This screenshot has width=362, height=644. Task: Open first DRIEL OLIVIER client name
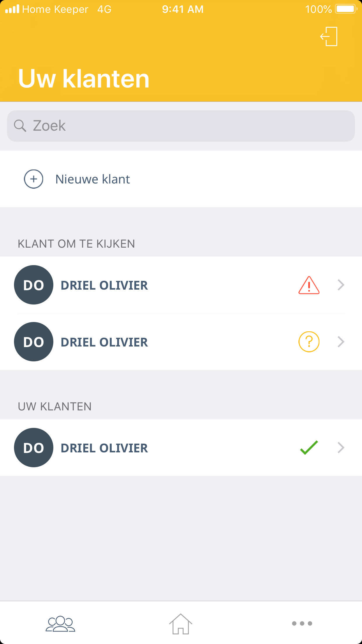[104, 285]
